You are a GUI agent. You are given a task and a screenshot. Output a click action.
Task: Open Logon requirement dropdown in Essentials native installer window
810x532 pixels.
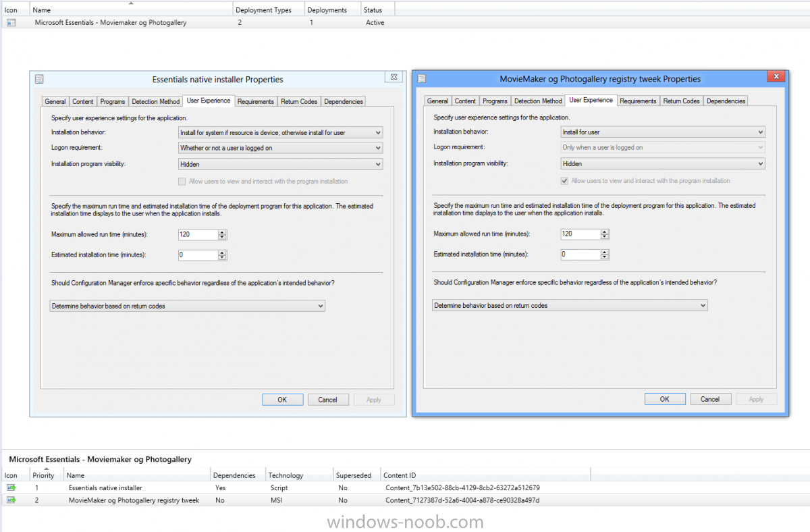[x=280, y=148]
